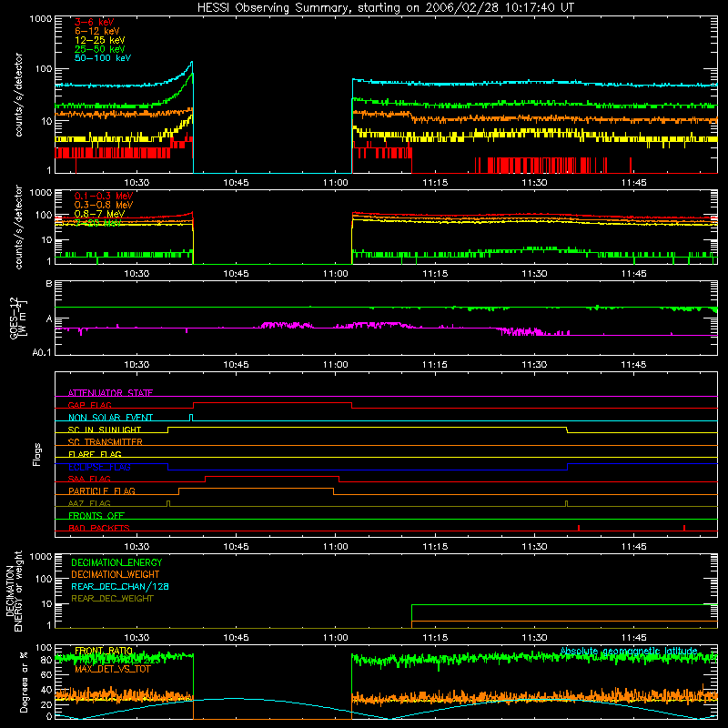Select the ATTENUATOR_STATE flag label
This screenshot has height=728, width=728.
pyautogui.click(x=110, y=393)
